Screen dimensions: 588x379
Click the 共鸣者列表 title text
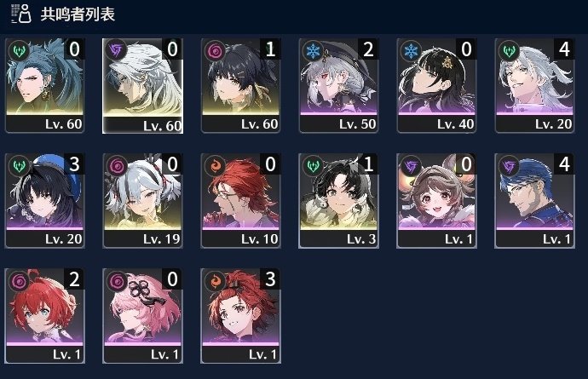tap(78, 14)
